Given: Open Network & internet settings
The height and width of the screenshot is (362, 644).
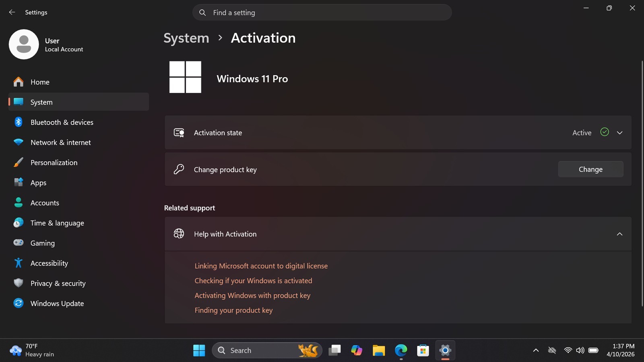Looking at the screenshot, I should click(x=78, y=142).
